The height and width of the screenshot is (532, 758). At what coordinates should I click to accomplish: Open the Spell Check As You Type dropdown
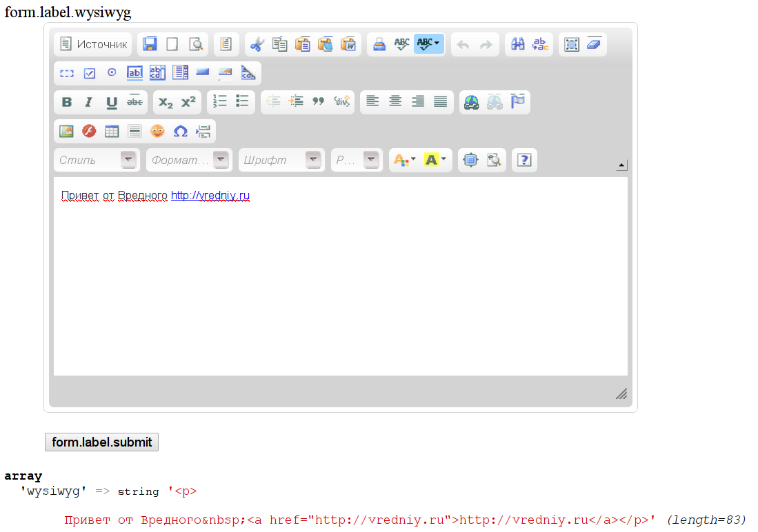point(429,45)
